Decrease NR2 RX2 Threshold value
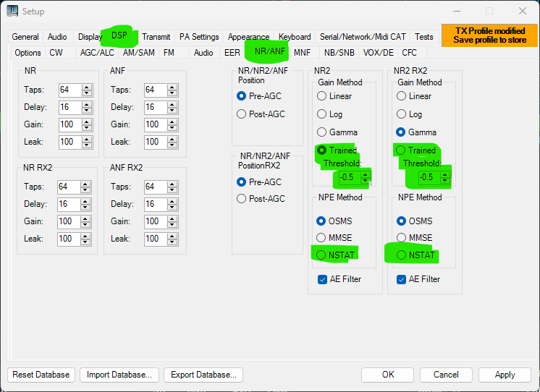540x392 pixels. pos(443,180)
